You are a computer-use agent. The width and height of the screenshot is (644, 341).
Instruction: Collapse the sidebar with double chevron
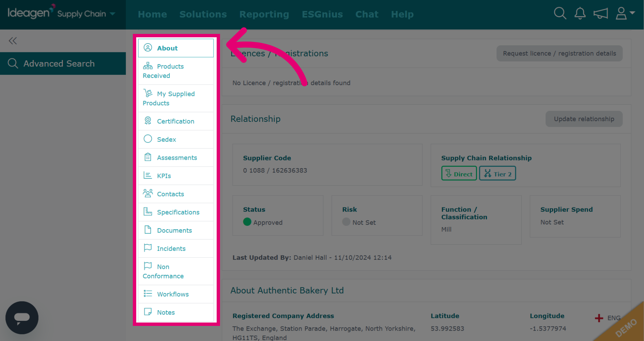13,41
